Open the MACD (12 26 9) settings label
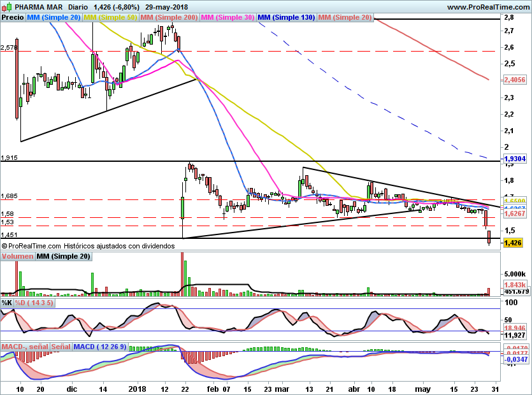Screen dimensions: 532x395 click(x=100, y=347)
